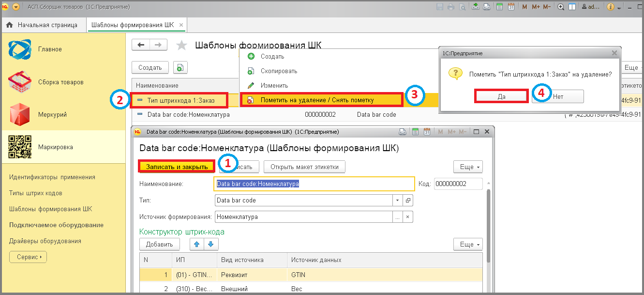Open Еще menu in barcode constructor
Image resolution: width=644 pixels, height=295 pixels.
(x=467, y=244)
